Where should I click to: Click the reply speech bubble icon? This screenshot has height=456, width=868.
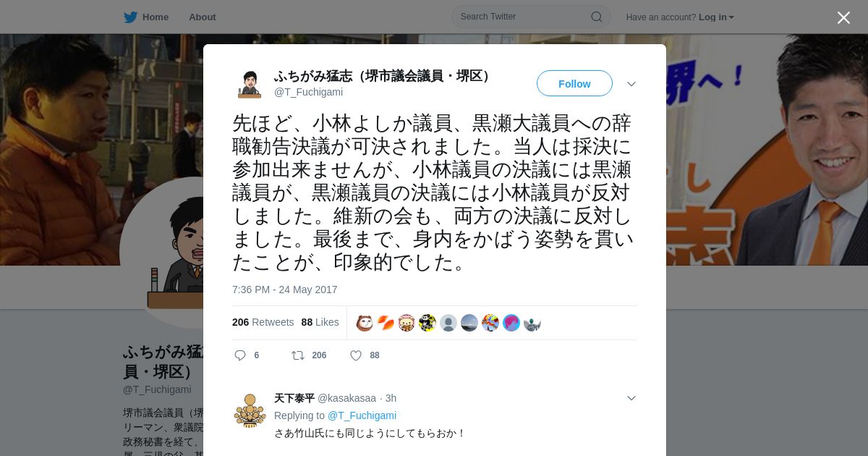coord(240,355)
